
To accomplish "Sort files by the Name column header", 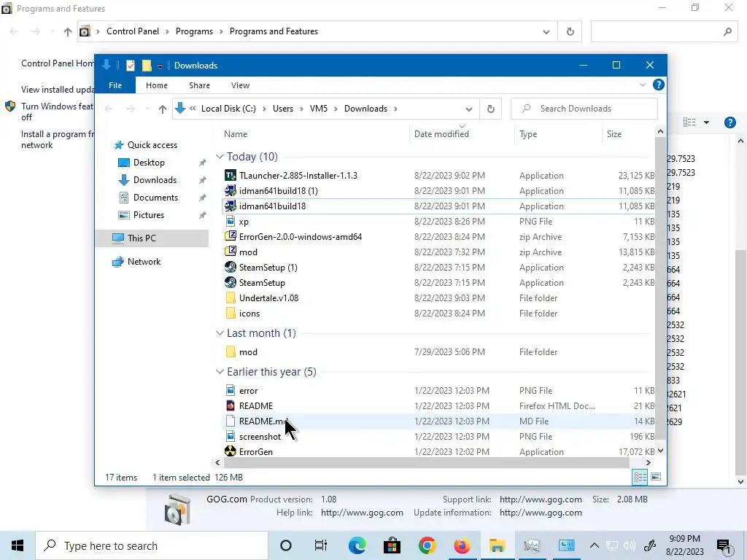I will click(236, 134).
